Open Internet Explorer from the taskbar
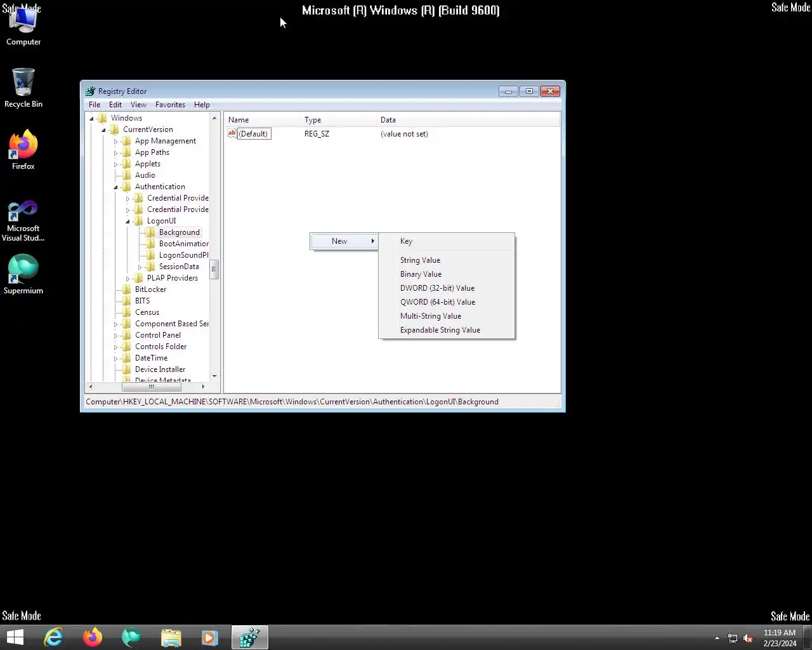This screenshot has width=812, height=650. (x=53, y=637)
